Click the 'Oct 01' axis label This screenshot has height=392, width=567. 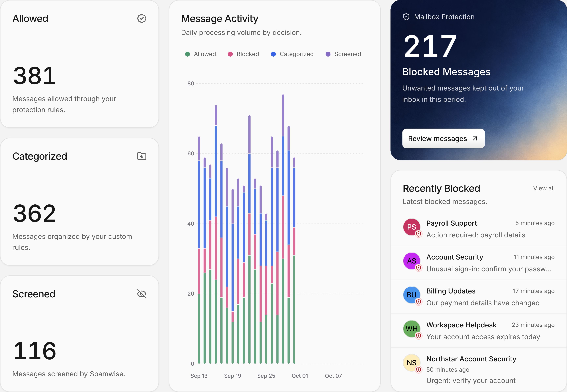tap(300, 376)
